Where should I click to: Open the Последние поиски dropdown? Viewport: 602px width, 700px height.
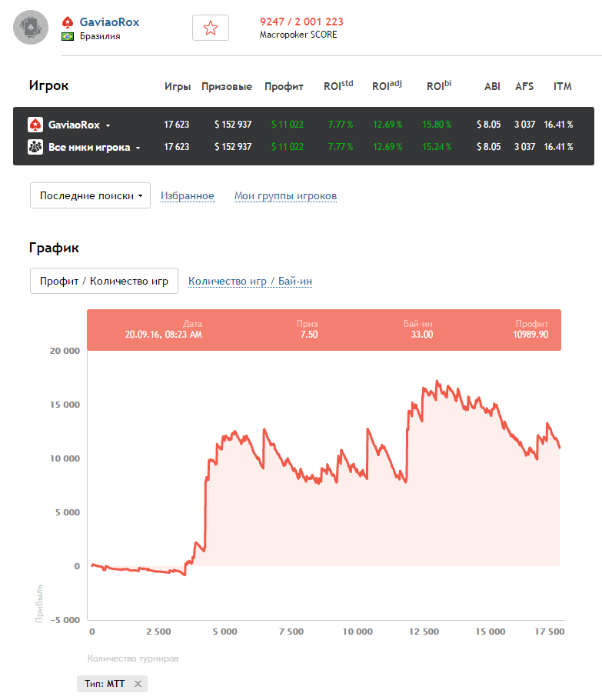(90, 195)
